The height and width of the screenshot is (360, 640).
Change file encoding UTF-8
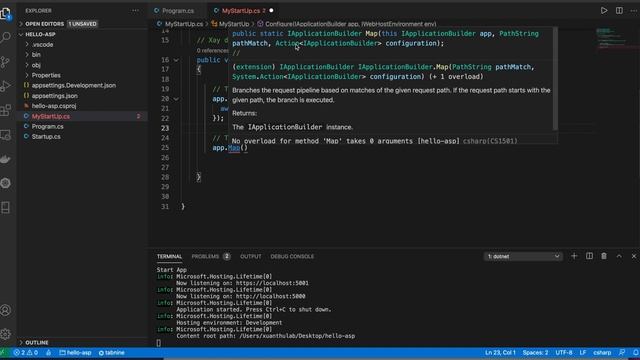click(564, 353)
